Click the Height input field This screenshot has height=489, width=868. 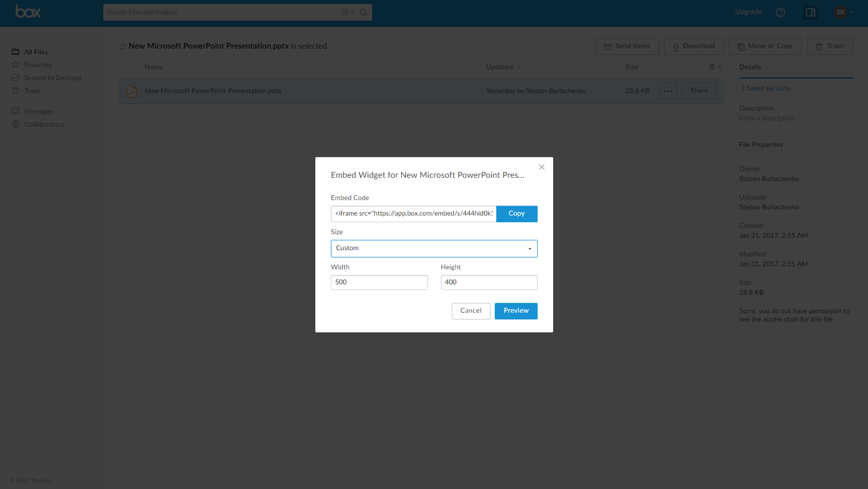click(489, 283)
